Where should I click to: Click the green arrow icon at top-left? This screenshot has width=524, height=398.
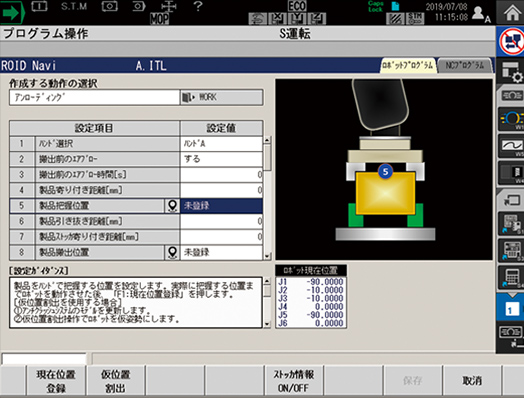(12, 13)
